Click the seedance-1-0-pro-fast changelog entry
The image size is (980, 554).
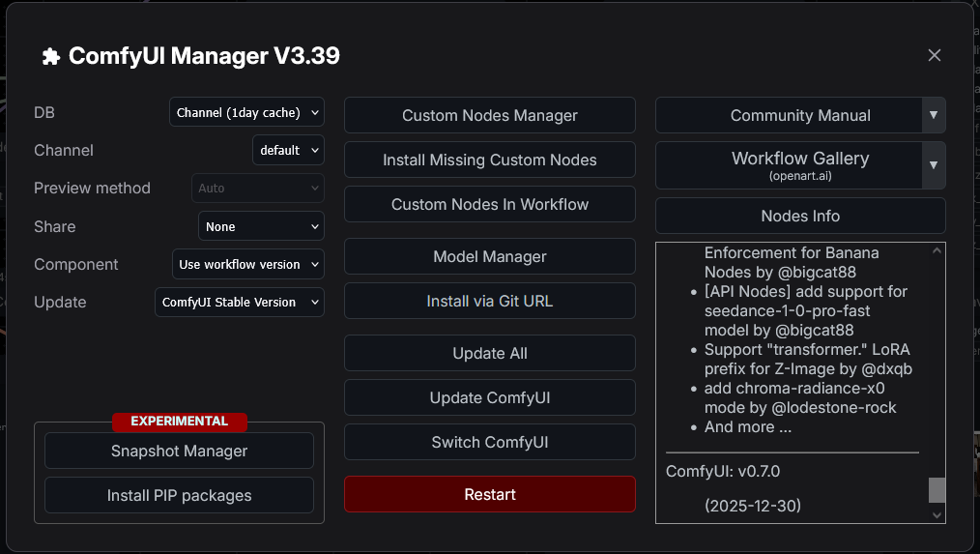click(x=806, y=310)
